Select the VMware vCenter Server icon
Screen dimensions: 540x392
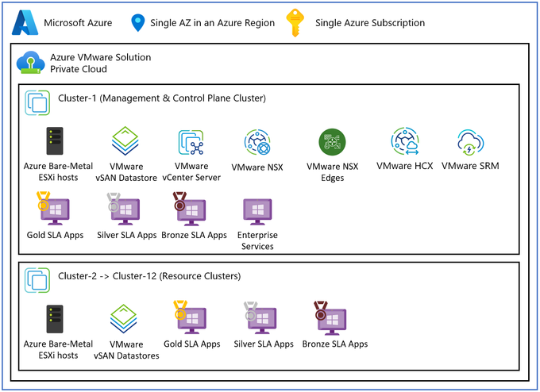click(191, 142)
